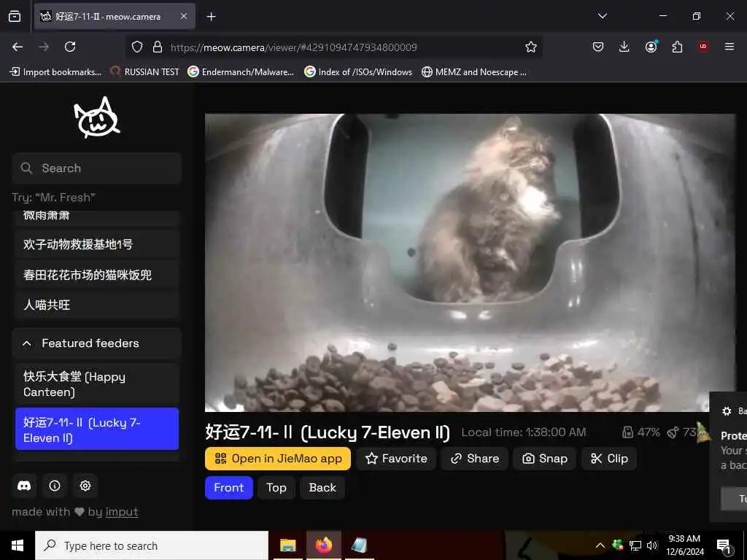Viewport: 747px width, 560px height.
Task: Open the Firefox downloads arrow icon
Action: [x=624, y=47]
